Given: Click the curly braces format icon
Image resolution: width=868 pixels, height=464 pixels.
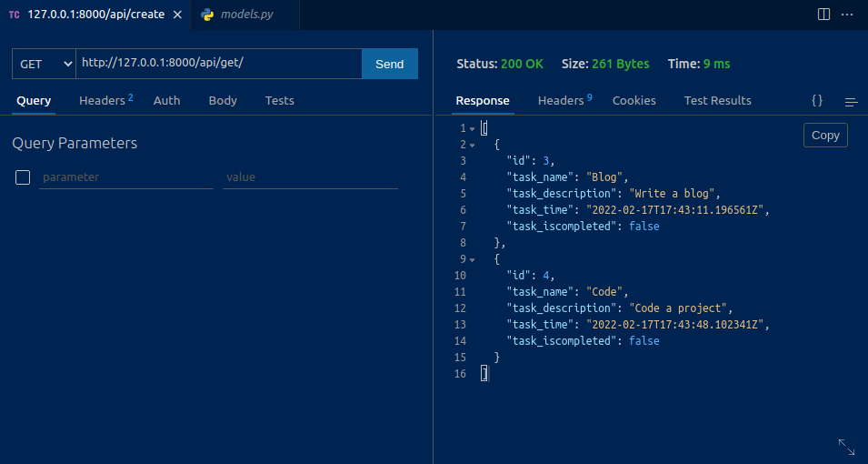Looking at the screenshot, I should [816, 101].
